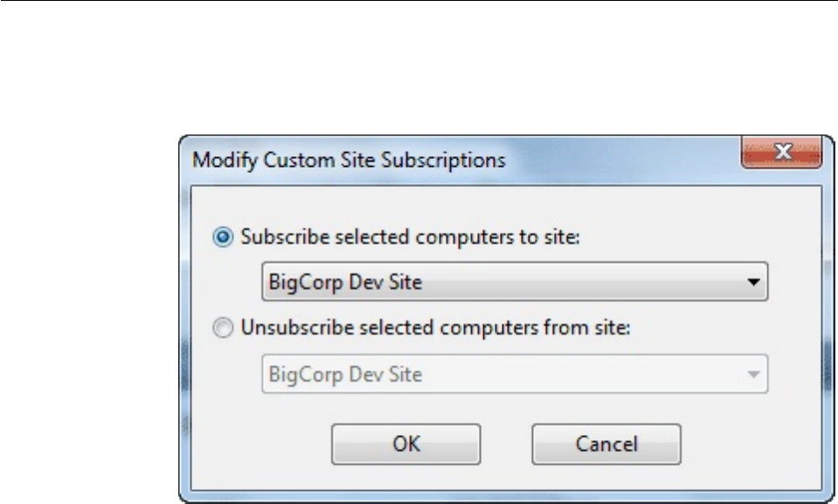Viewport: 838px width, 504px height.
Task: Expand the enabled BigCorp Dev Site combo box
Action: click(x=514, y=283)
